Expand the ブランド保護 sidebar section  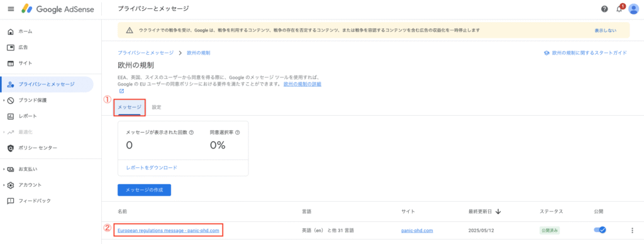pyautogui.click(x=4, y=100)
